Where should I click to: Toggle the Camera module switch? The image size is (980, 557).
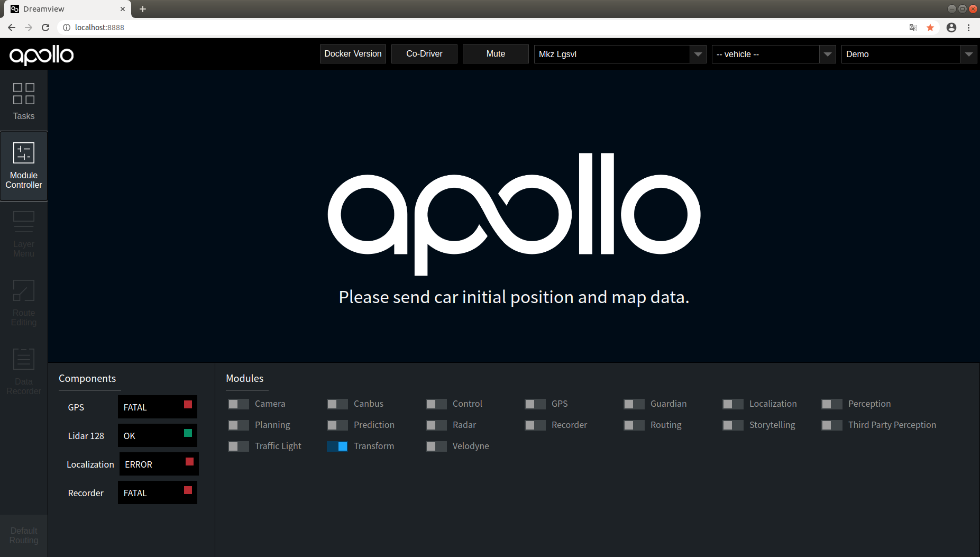coord(239,404)
